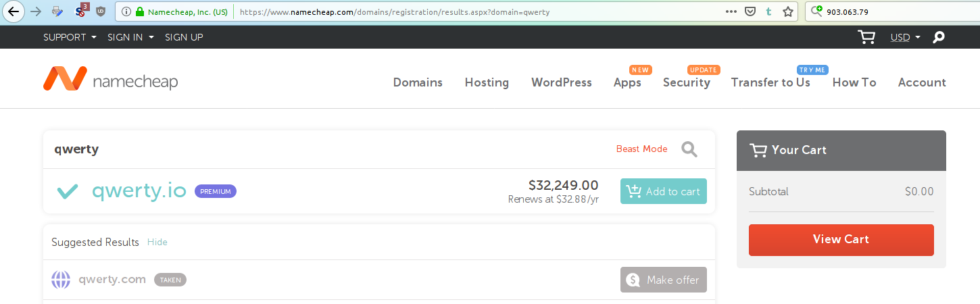Hide the Suggested Results section
Screen dimensions: 980x304
click(157, 242)
